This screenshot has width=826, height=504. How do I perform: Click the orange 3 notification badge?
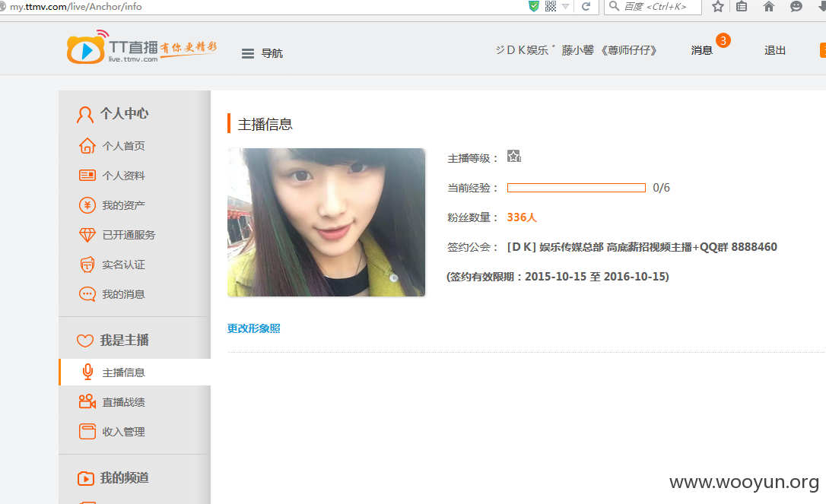pyautogui.click(x=723, y=40)
